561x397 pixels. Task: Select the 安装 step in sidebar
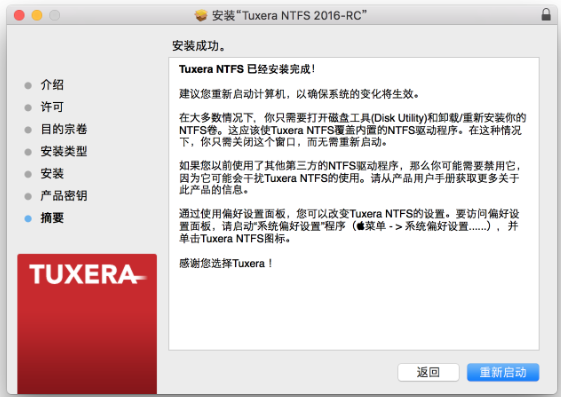click(x=52, y=173)
